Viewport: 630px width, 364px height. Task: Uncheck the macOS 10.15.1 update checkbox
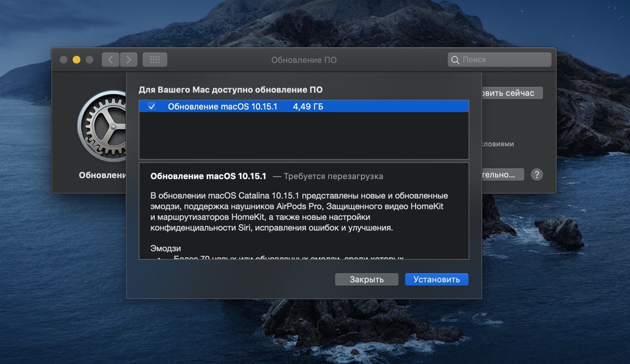coord(152,106)
